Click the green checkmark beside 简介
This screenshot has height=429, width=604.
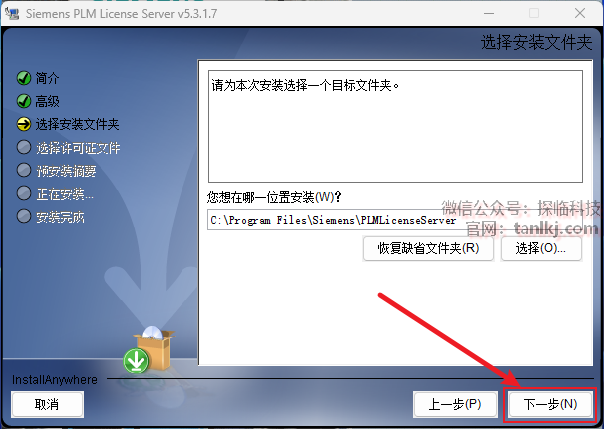pyautogui.click(x=24, y=78)
